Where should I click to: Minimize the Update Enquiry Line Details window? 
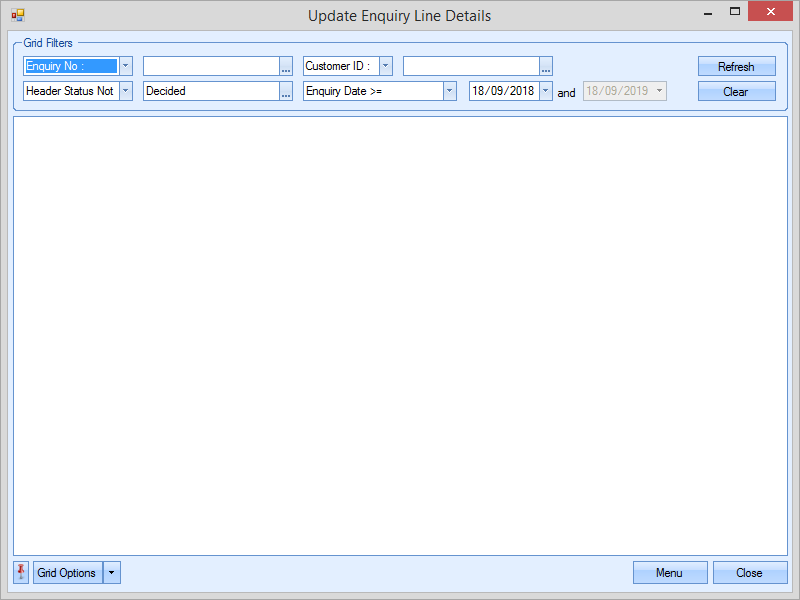coord(708,12)
